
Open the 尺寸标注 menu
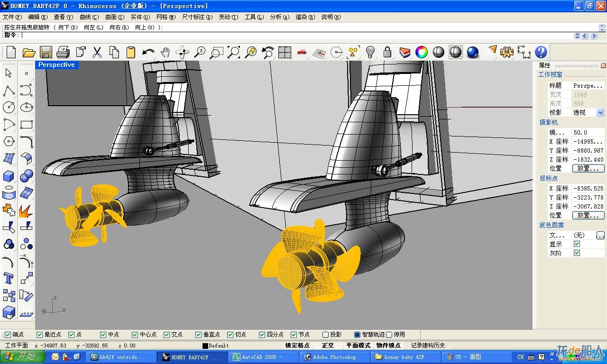[x=197, y=17]
